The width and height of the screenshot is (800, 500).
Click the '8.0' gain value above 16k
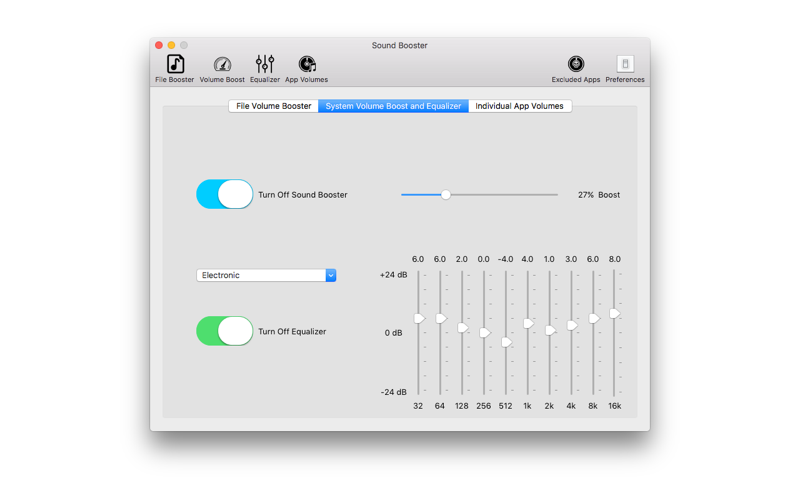tap(615, 259)
